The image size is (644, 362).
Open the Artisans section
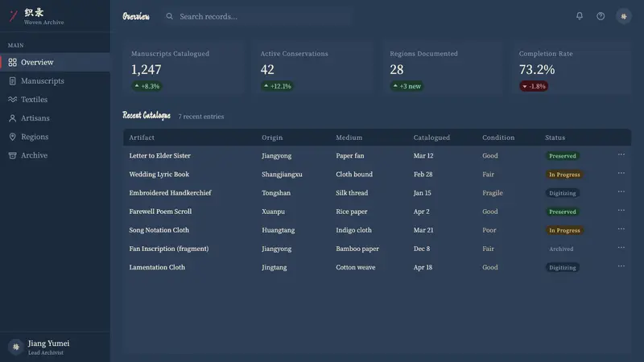(55, 118)
